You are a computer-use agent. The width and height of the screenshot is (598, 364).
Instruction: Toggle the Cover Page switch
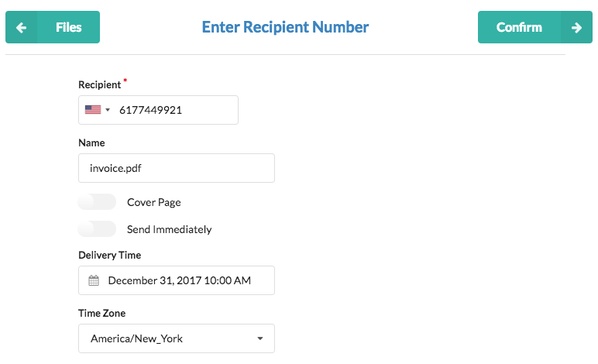pyautogui.click(x=97, y=202)
